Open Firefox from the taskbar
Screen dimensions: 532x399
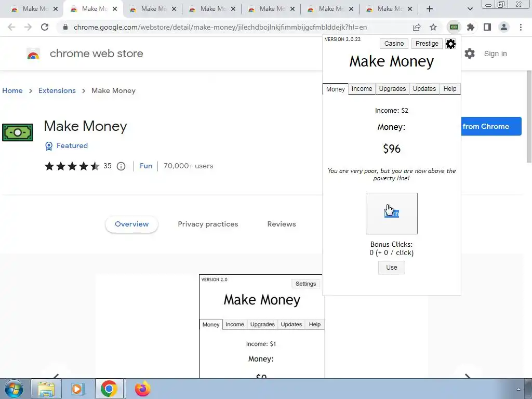tap(143, 389)
